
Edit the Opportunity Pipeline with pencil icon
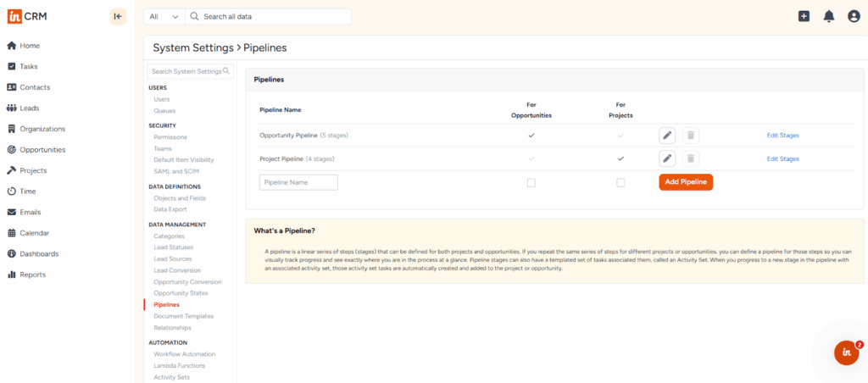click(667, 136)
